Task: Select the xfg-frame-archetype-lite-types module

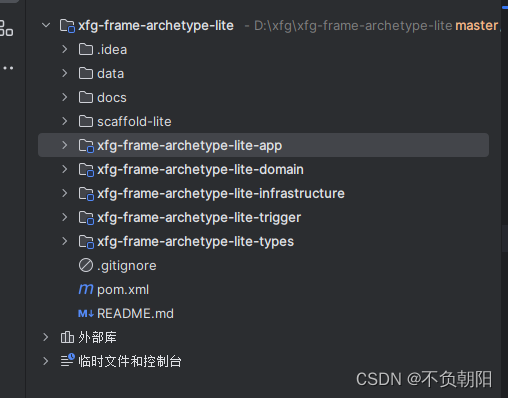Action: pyautogui.click(x=263, y=241)
